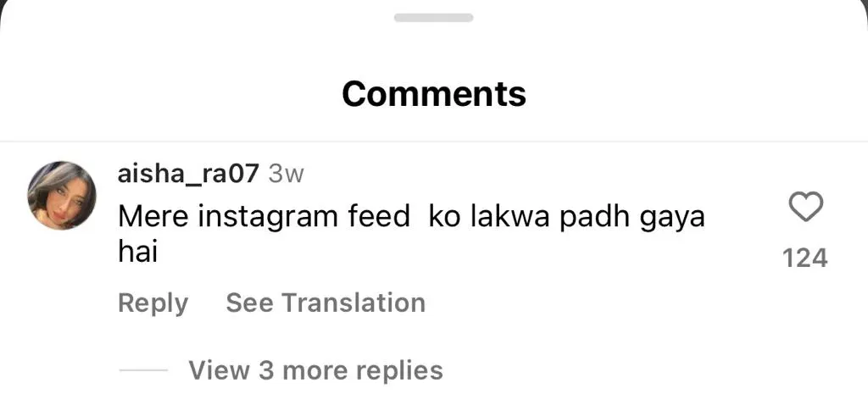
Task: Click the dash line before View 3 more replies
Action: click(143, 371)
